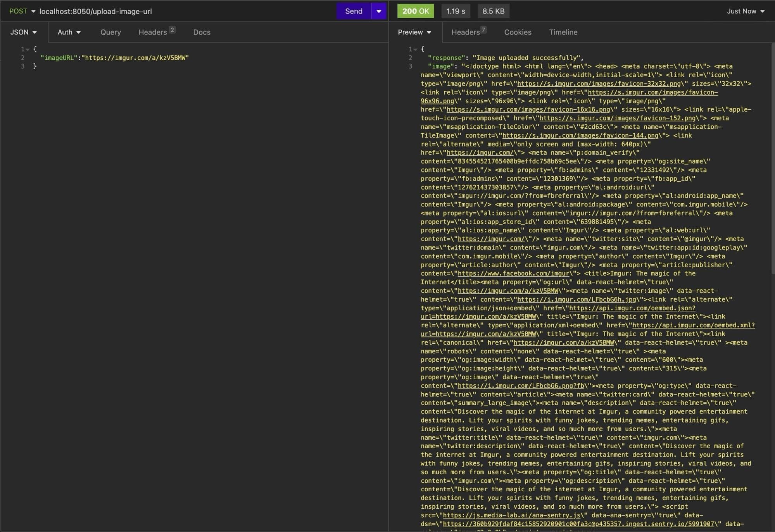Switch to the Cookies tab

(x=518, y=32)
